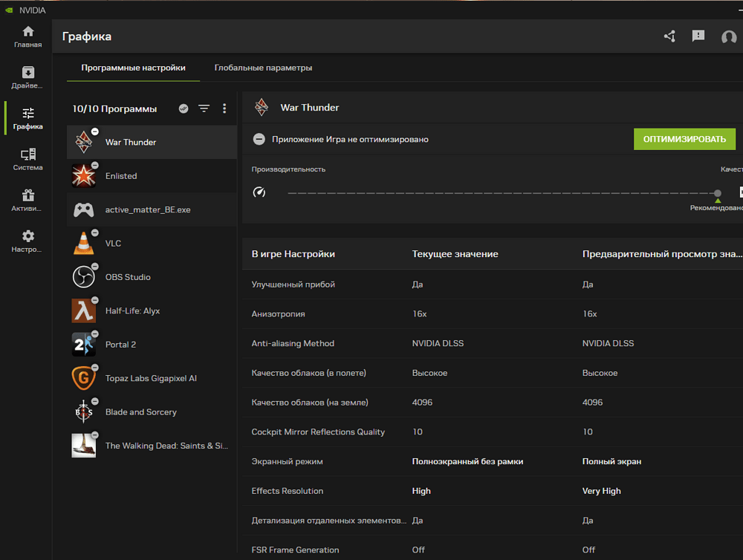Select Topaz Labs Gigapixel AI entry
This screenshot has height=560, width=743.
coord(152,378)
